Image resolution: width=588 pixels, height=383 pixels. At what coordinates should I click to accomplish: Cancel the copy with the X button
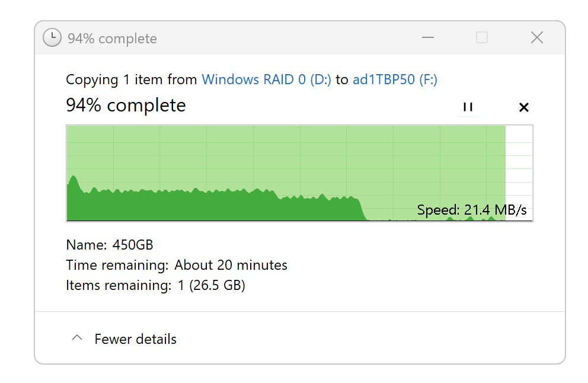point(523,107)
